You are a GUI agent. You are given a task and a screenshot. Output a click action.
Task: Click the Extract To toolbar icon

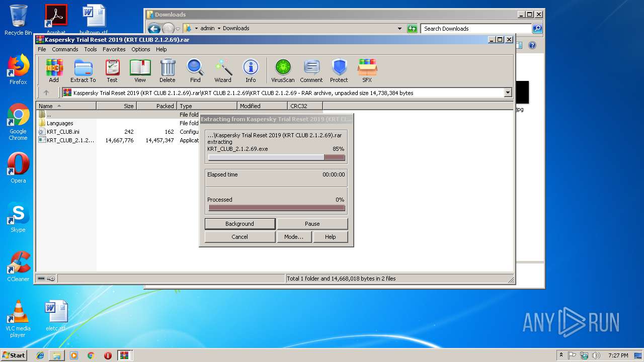pyautogui.click(x=83, y=70)
